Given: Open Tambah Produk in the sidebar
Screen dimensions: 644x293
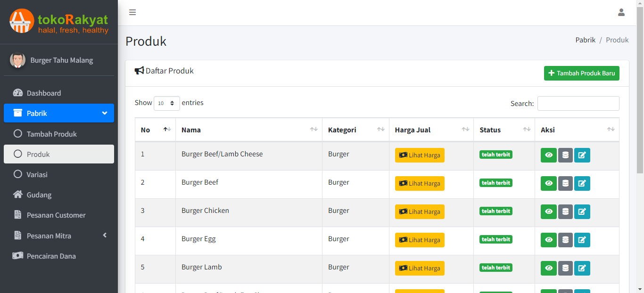Looking at the screenshot, I should [x=52, y=134].
